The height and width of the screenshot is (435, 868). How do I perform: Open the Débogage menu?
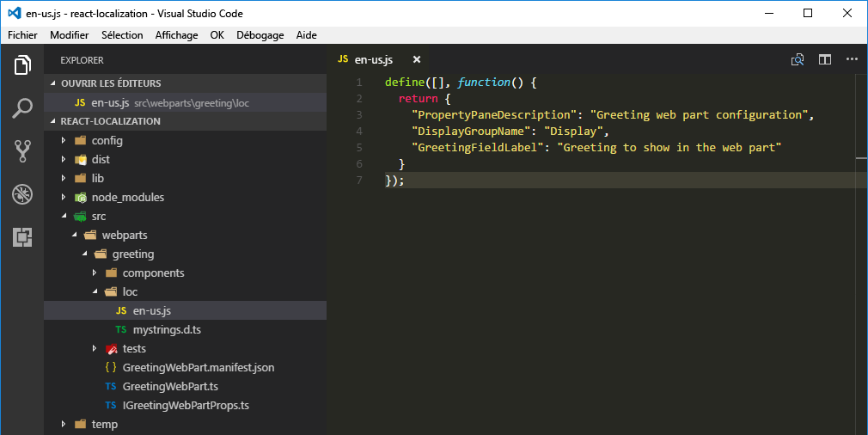click(260, 35)
